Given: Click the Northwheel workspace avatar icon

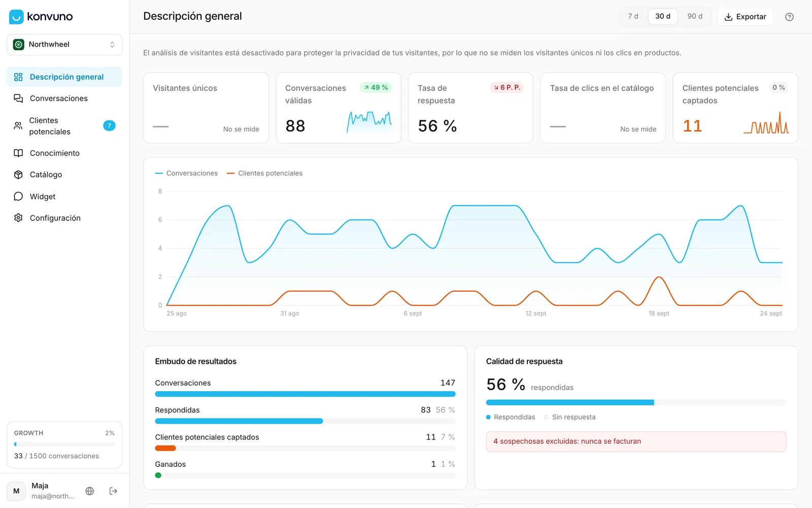Looking at the screenshot, I should 19,45.
